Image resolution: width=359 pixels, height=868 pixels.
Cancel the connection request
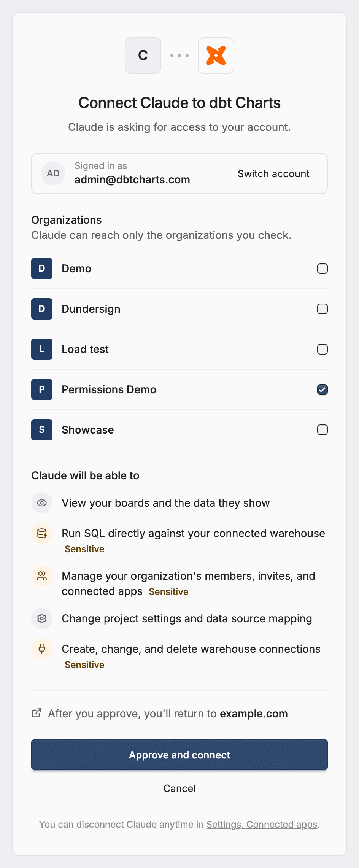pos(179,789)
